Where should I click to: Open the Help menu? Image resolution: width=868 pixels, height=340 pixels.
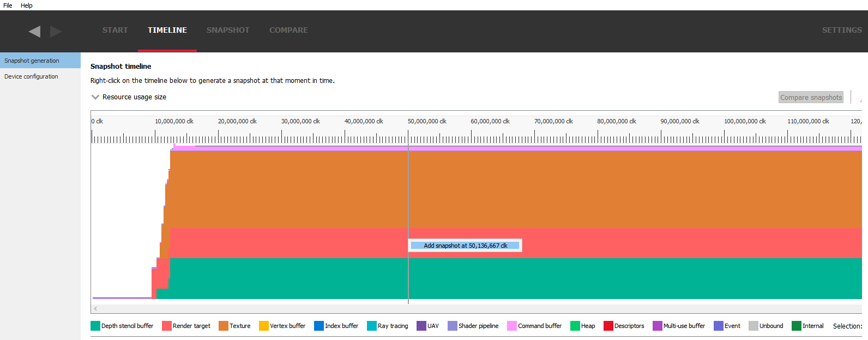point(27,5)
